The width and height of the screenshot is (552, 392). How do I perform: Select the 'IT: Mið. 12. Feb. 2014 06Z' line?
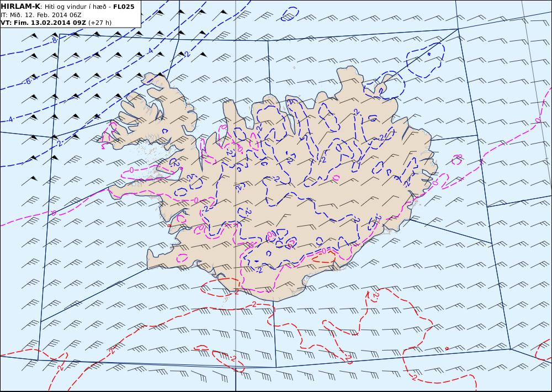point(41,15)
